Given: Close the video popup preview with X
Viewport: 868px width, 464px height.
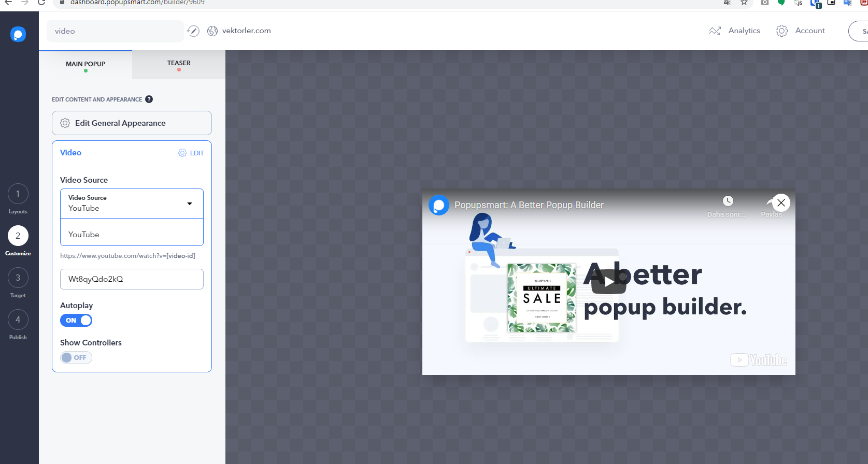Looking at the screenshot, I should point(781,202).
